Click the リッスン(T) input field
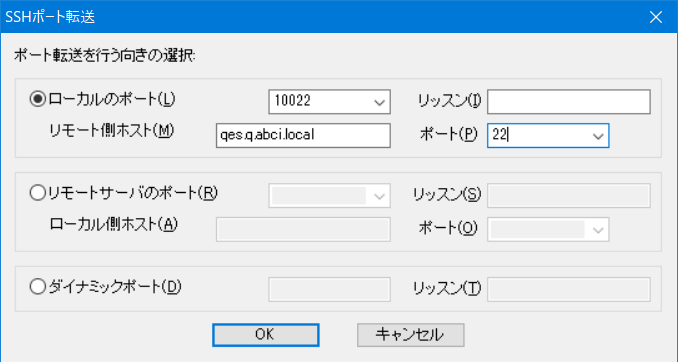Screen dimensions: 678x362 point(569,289)
